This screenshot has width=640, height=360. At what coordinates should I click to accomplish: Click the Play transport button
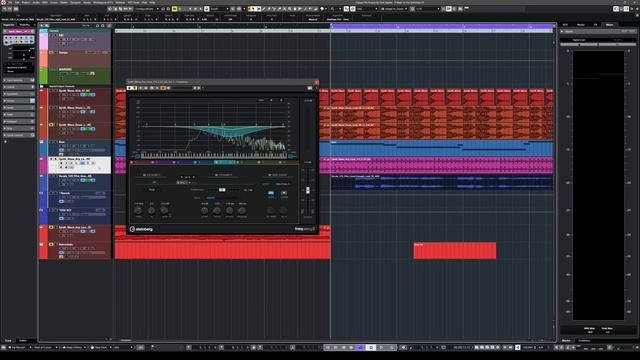(x=381, y=347)
